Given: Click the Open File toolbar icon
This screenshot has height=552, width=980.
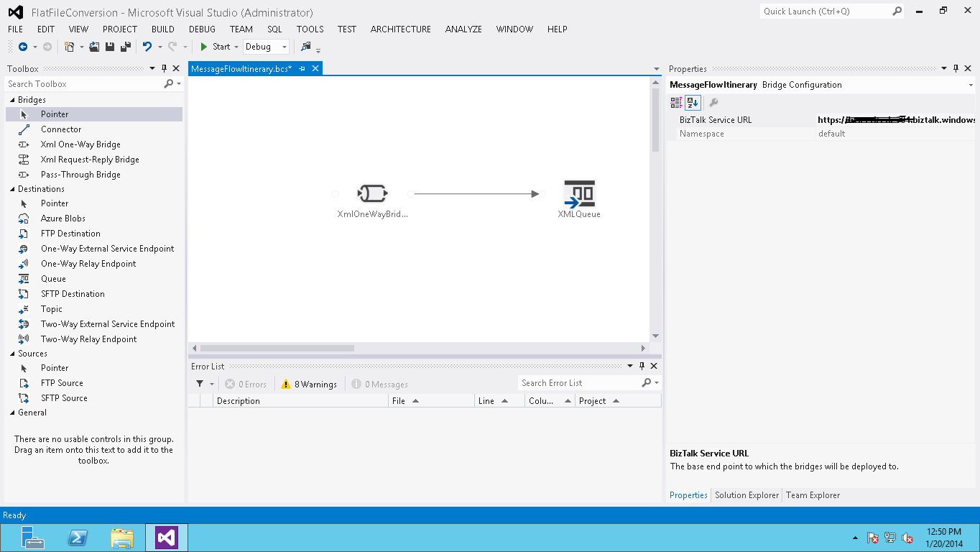Looking at the screenshot, I should (94, 47).
